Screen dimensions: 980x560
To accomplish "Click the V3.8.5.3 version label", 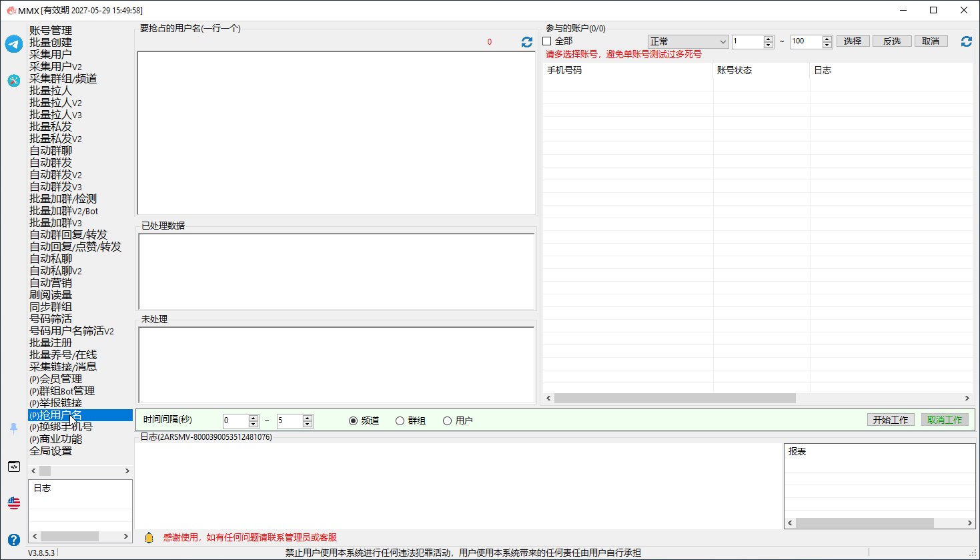I will pyautogui.click(x=41, y=553).
